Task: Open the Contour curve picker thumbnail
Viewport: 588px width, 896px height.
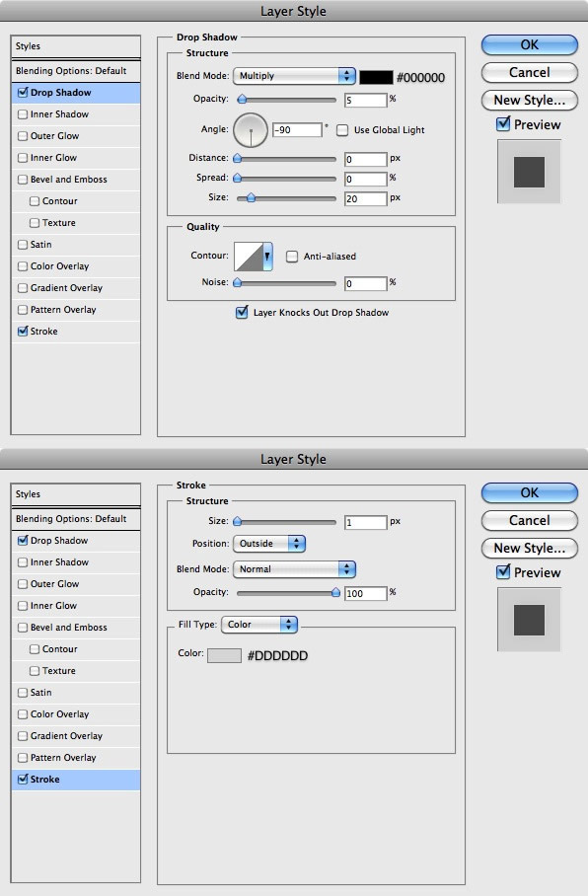Action: coord(249,256)
